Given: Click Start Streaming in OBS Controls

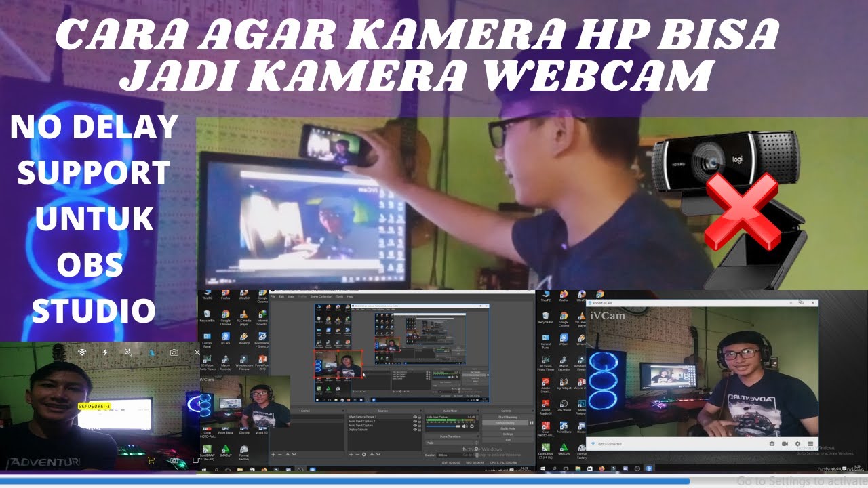Looking at the screenshot, I should point(509,417).
